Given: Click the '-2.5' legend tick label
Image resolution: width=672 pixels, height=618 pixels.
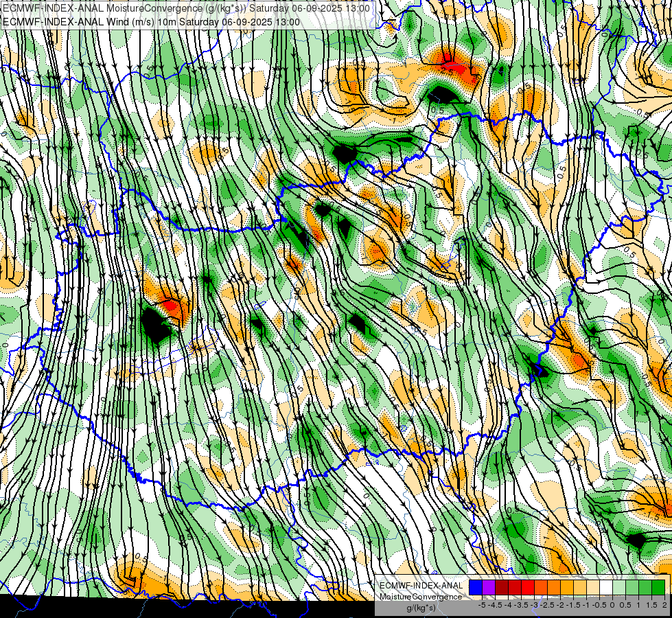Looking at the screenshot, I should click(547, 605).
